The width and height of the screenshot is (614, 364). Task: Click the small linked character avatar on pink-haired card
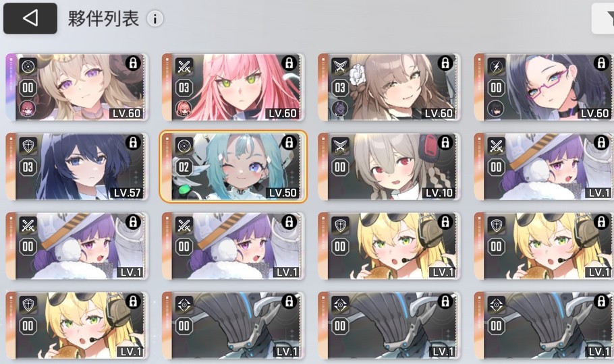[x=184, y=109]
